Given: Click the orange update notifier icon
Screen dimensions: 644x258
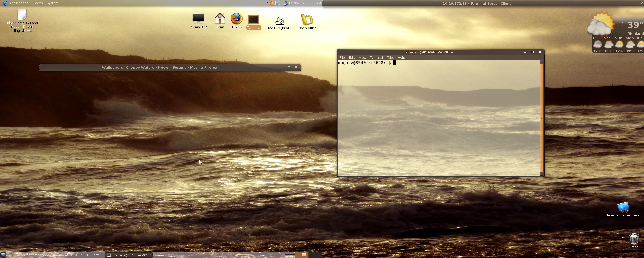Looking at the screenshot, I should 272,3.
